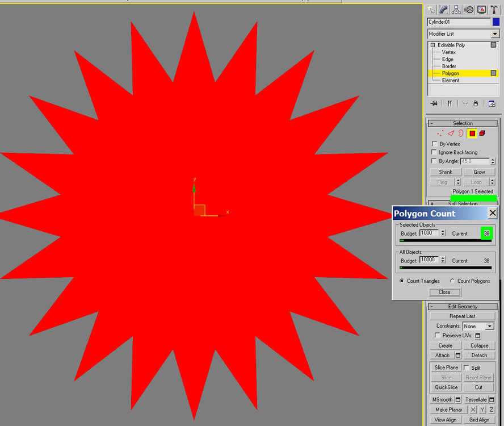Screen dimensions: 504x426
Task: Enable Ignore Backfacing checkbox
Action: tap(434, 152)
